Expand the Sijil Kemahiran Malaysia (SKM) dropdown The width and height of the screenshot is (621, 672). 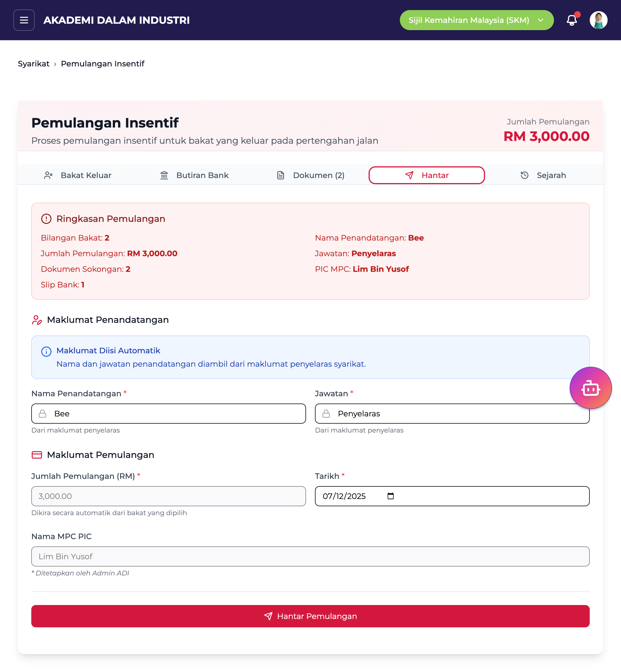tap(476, 20)
